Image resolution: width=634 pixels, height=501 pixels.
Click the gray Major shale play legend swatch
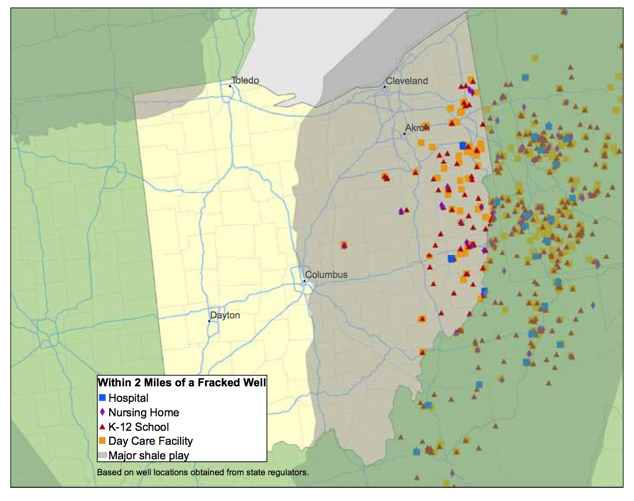pyautogui.click(x=102, y=455)
